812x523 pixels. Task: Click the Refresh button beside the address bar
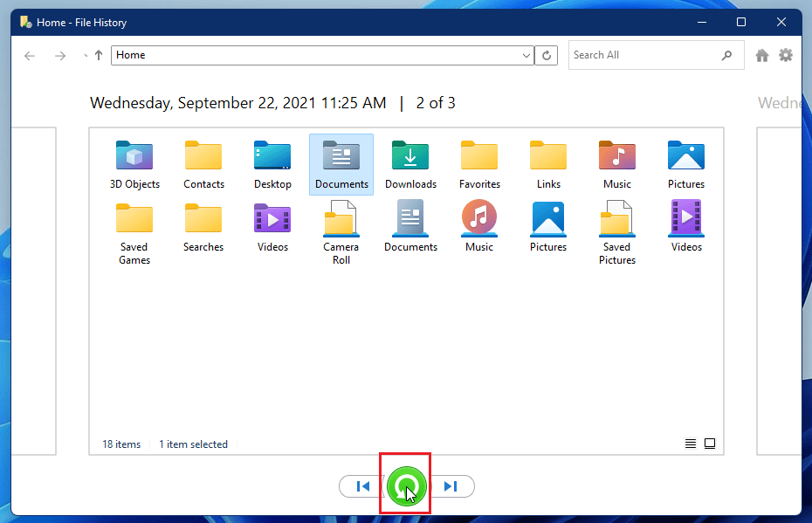pyautogui.click(x=547, y=55)
